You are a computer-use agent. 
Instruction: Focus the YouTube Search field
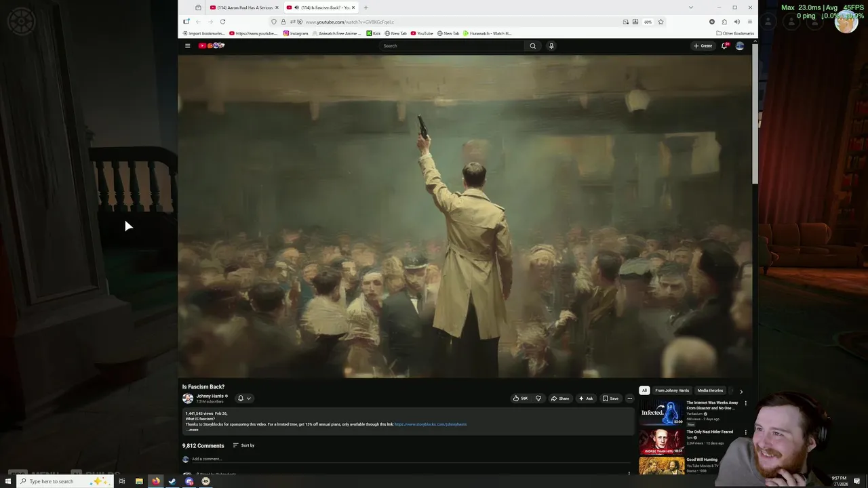(452, 46)
